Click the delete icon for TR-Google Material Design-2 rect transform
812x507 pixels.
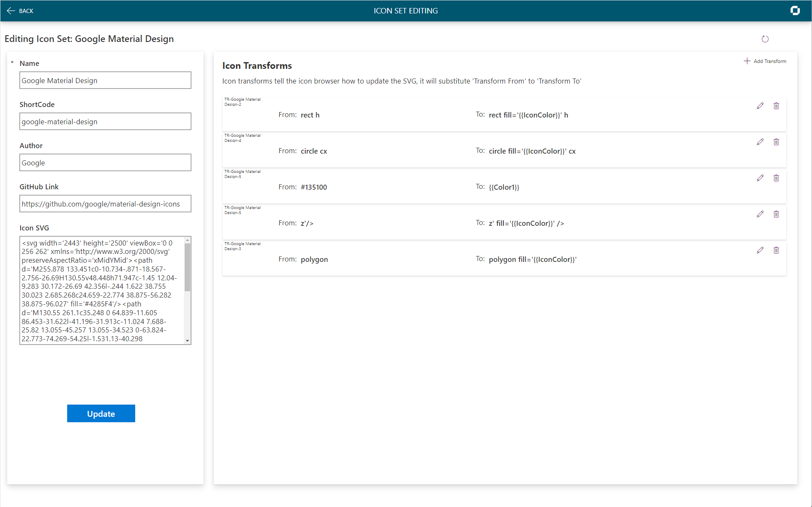[776, 106]
